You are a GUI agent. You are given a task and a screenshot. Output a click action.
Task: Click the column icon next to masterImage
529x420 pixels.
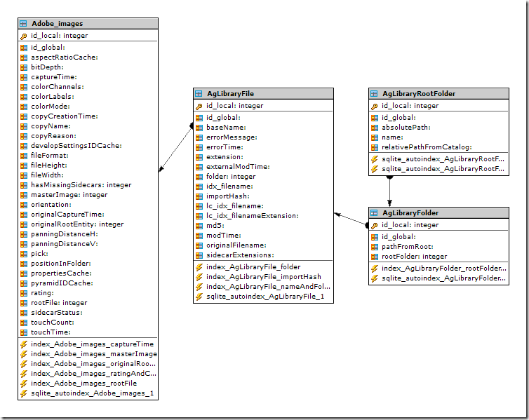coord(24,195)
